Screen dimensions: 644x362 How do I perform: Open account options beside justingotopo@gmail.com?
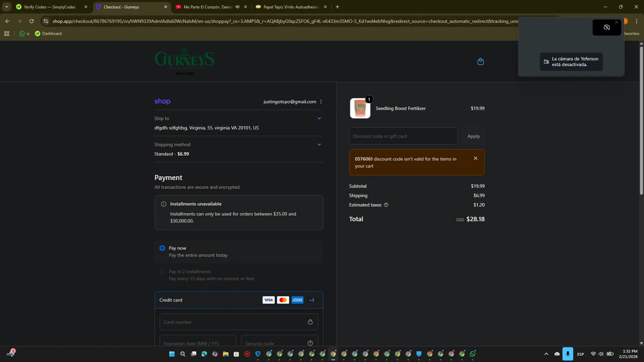coord(321,102)
